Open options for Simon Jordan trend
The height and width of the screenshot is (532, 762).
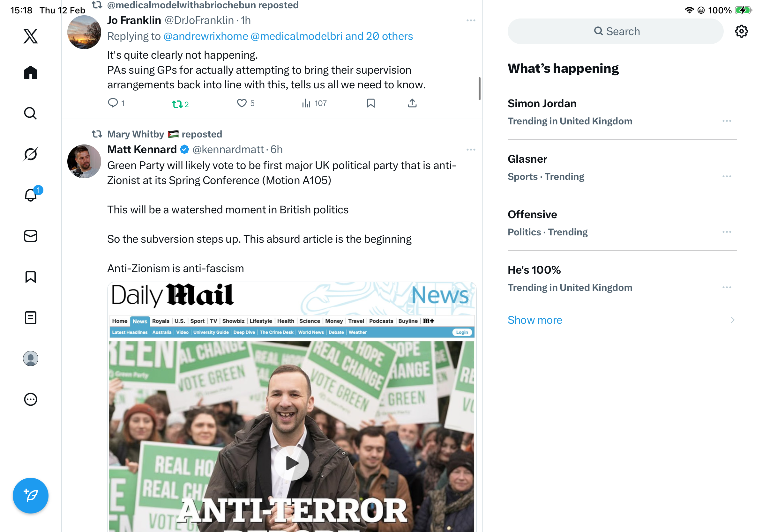tap(727, 121)
